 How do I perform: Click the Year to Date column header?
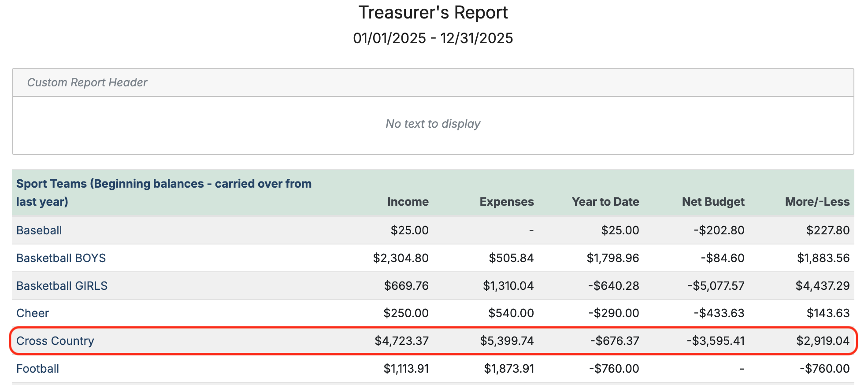click(605, 202)
